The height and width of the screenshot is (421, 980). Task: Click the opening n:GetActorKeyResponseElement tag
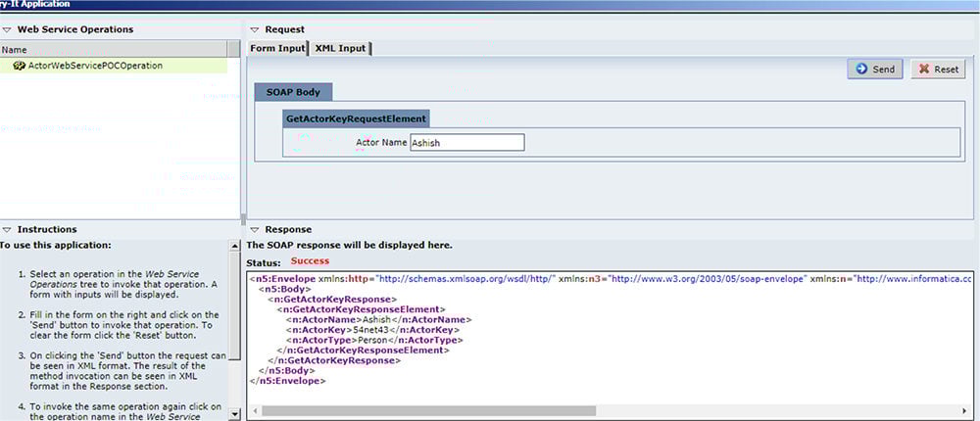point(361,309)
